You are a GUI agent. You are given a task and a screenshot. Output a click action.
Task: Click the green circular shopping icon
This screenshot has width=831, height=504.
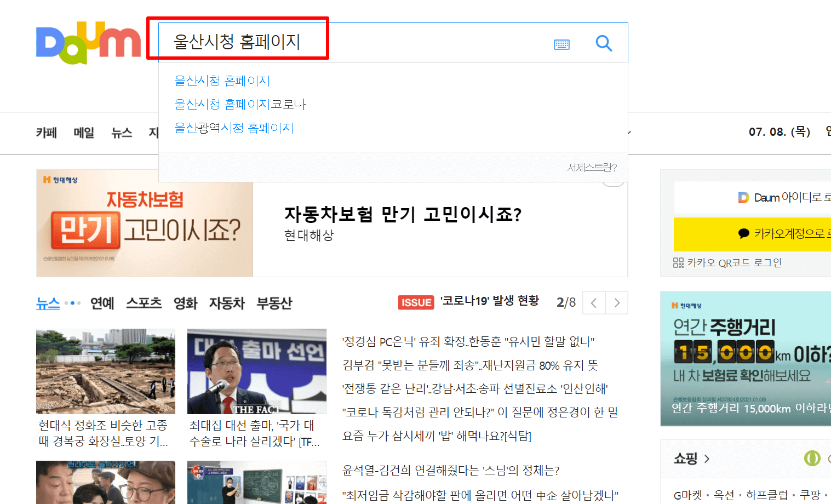pos(812,458)
